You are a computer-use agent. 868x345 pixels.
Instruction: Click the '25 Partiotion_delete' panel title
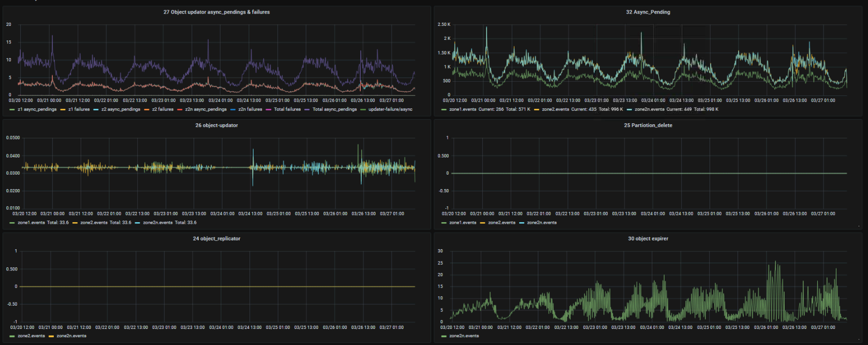point(648,125)
